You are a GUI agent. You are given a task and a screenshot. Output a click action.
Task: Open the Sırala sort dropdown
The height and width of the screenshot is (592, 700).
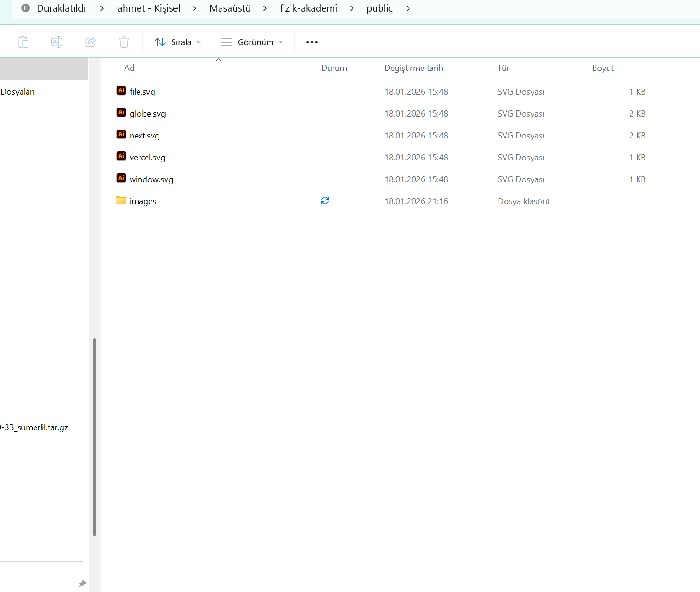click(x=178, y=42)
